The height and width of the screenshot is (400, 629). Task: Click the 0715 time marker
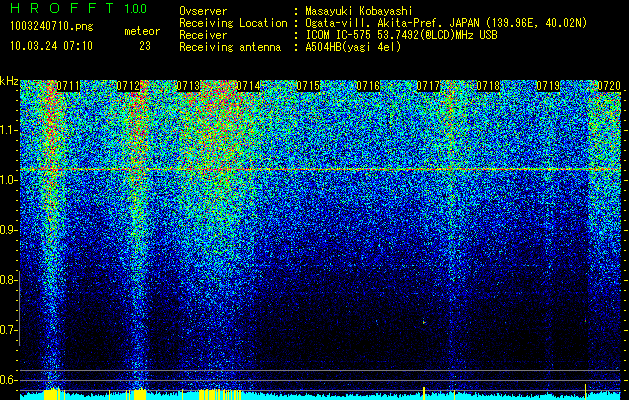[x=308, y=86]
